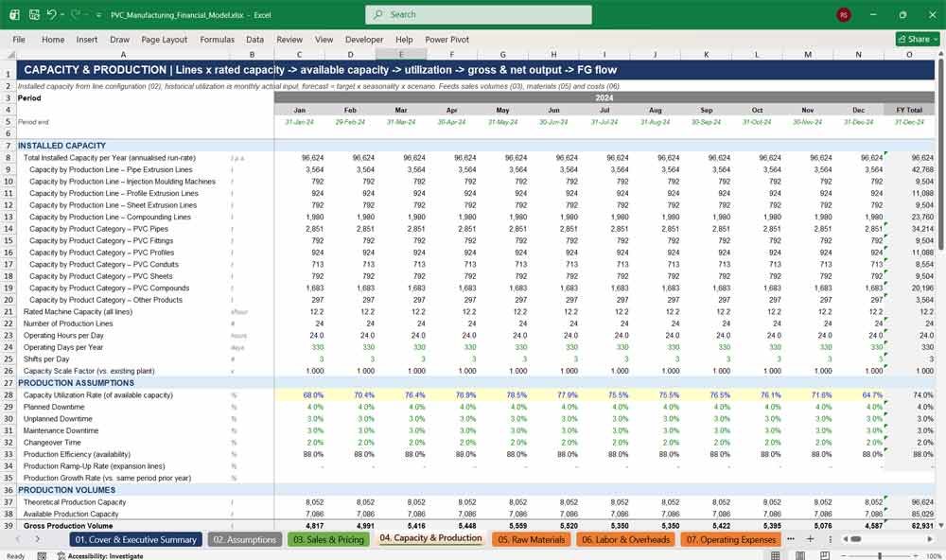
Task: Open the Formulas ribbon tab
Action: (x=218, y=39)
